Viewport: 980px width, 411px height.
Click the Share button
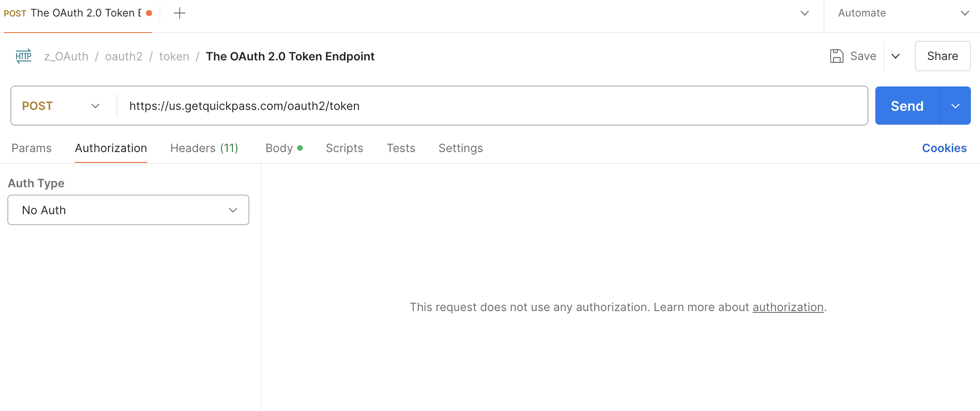[x=943, y=56]
